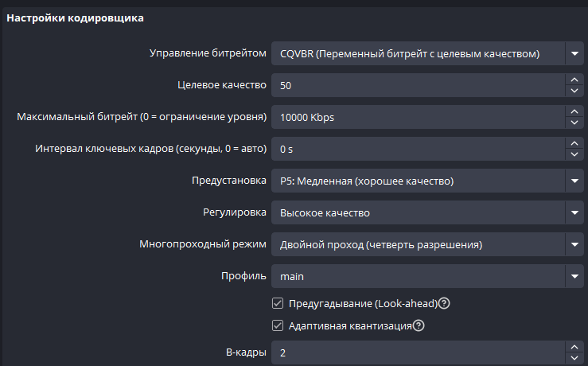Increase the Целевое качество value

point(575,80)
